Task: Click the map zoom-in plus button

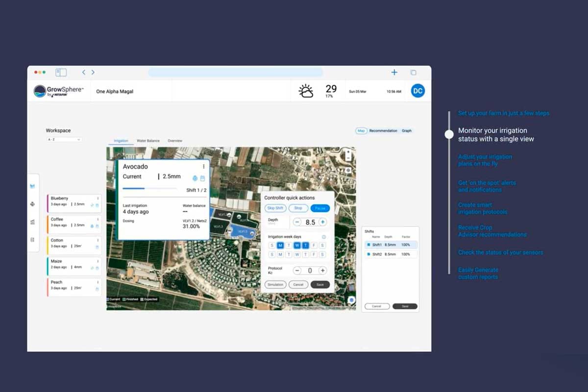Action: [x=348, y=152]
